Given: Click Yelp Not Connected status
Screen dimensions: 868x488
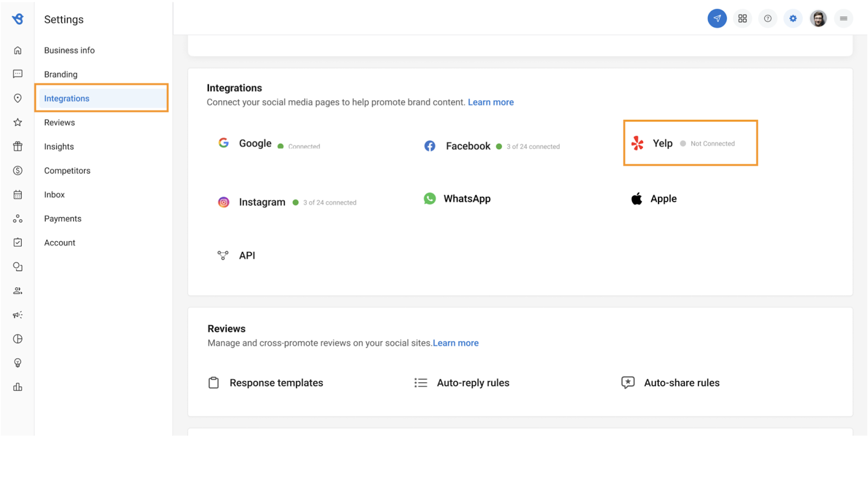Looking at the screenshot, I should click(x=712, y=144).
